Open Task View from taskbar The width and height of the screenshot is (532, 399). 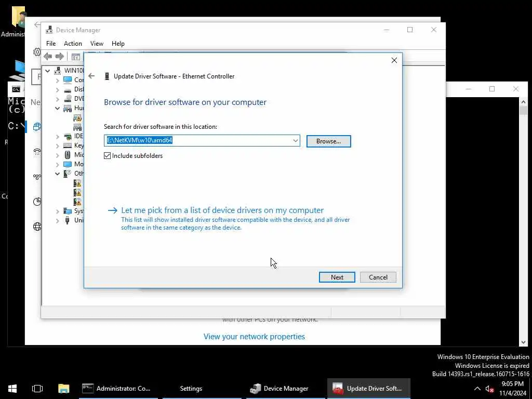tap(37, 389)
